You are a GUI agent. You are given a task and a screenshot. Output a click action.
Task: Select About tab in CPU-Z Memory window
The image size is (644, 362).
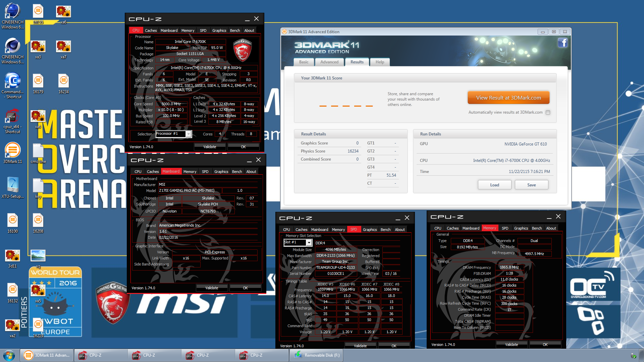click(x=551, y=228)
